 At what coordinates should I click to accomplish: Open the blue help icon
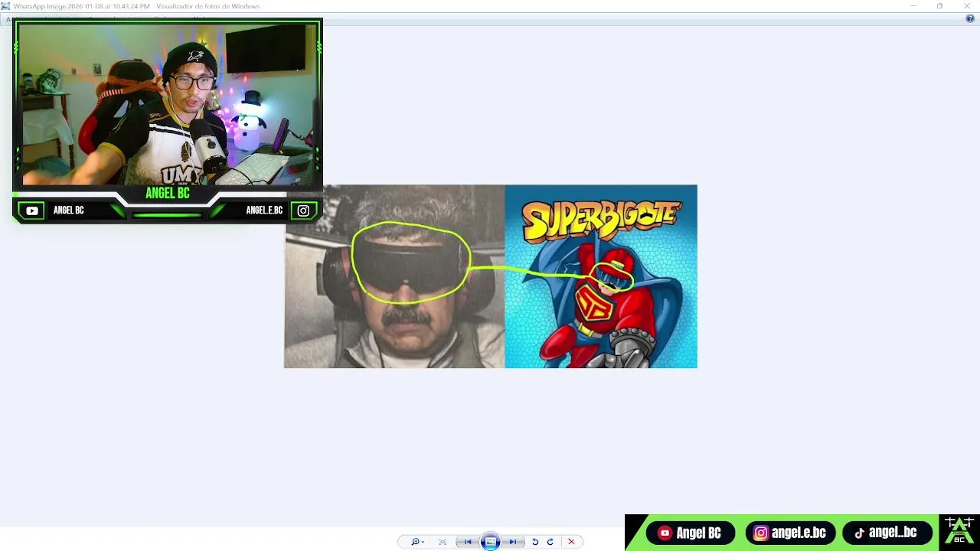tap(970, 18)
